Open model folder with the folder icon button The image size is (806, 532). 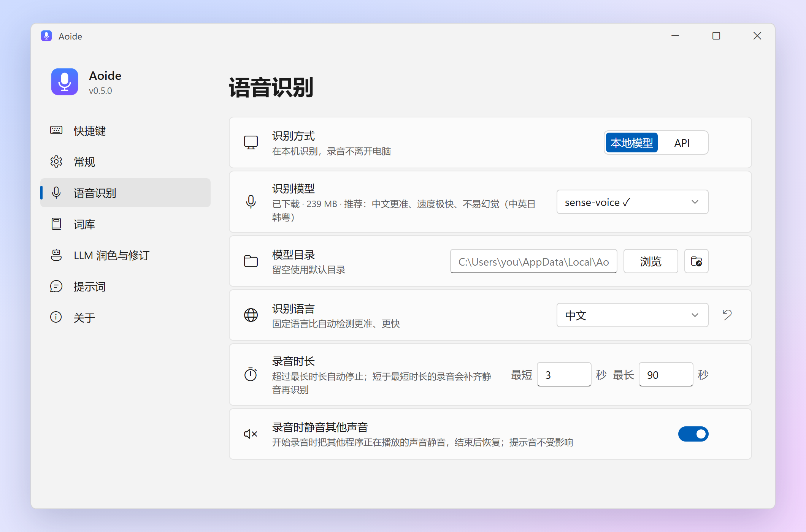(696, 261)
